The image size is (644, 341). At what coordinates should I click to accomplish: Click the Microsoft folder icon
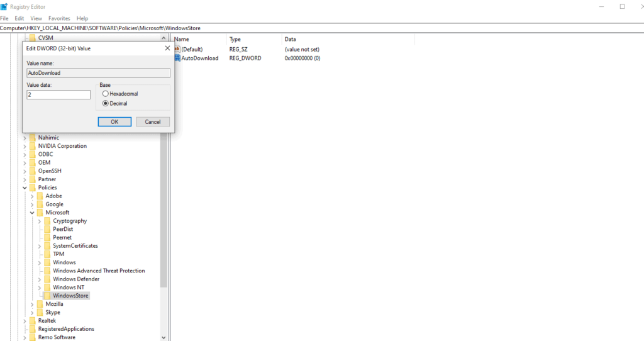pos(40,213)
